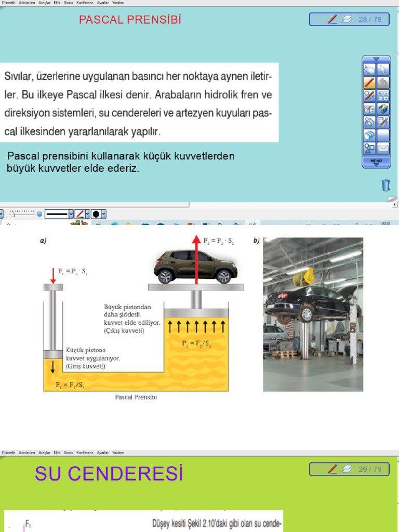Open Ekle menu above the Pascal Prensibi slide
Screen dimensions: 399x532
[x=57, y=3]
